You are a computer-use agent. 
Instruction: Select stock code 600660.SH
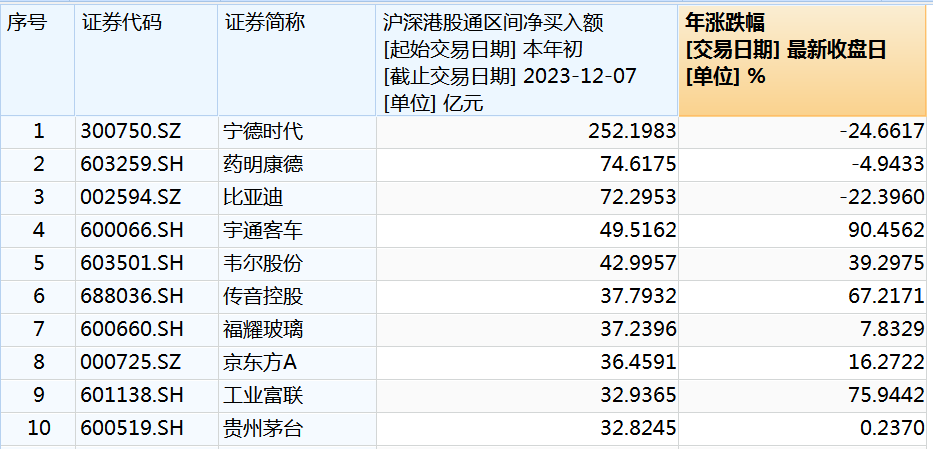pyautogui.click(x=132, y=329)
